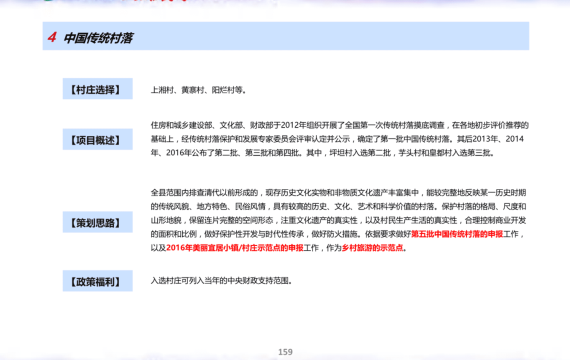Click the red number 4 in heading banner
Screen dimensions: 570x360
click(52, 37)
